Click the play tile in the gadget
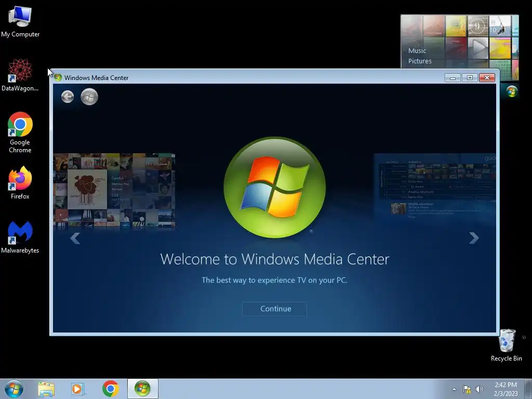 click(x=478, y=48)
